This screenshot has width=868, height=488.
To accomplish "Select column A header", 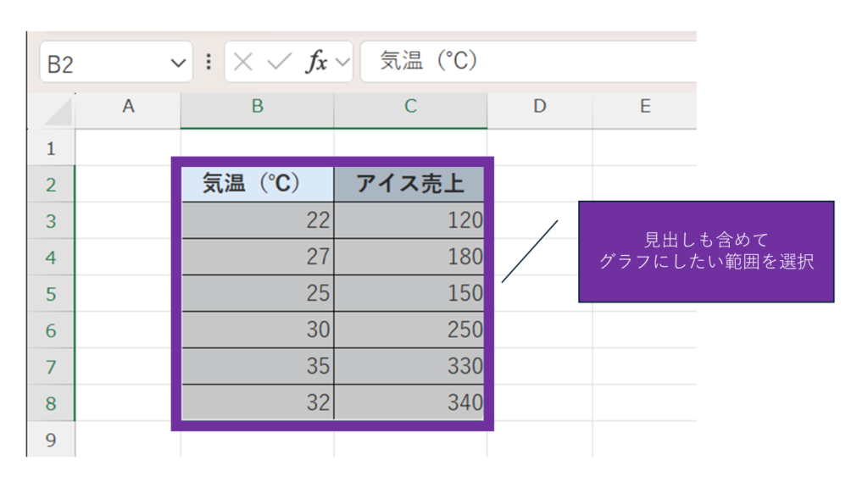I will [128, 107].
